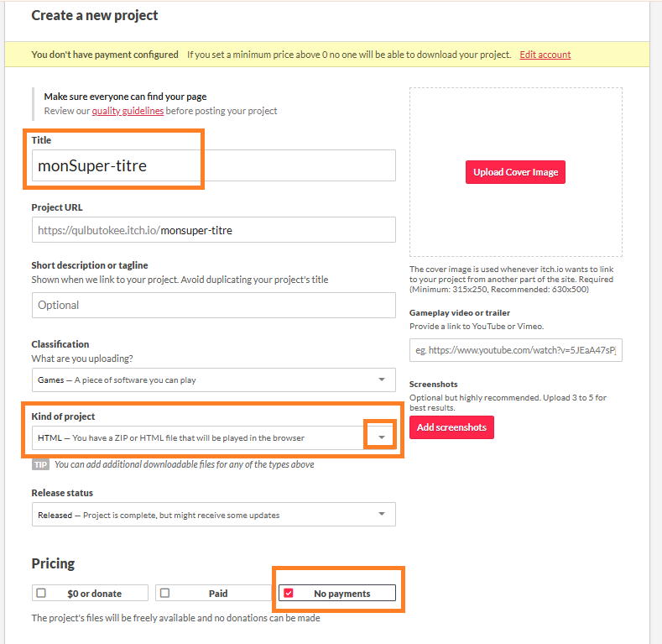Expand the Release status dropdown arrow
This screenshot has width=662, height=644.
click(382, 514)
